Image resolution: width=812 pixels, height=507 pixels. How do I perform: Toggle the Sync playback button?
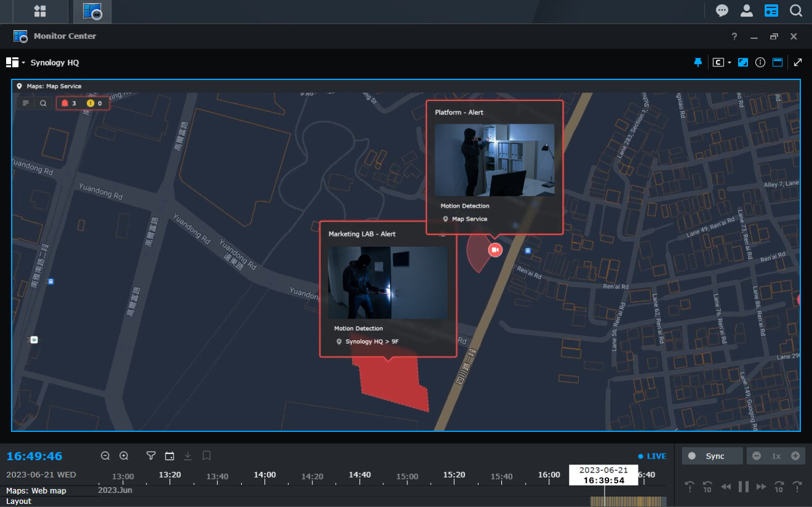[712, 455]
